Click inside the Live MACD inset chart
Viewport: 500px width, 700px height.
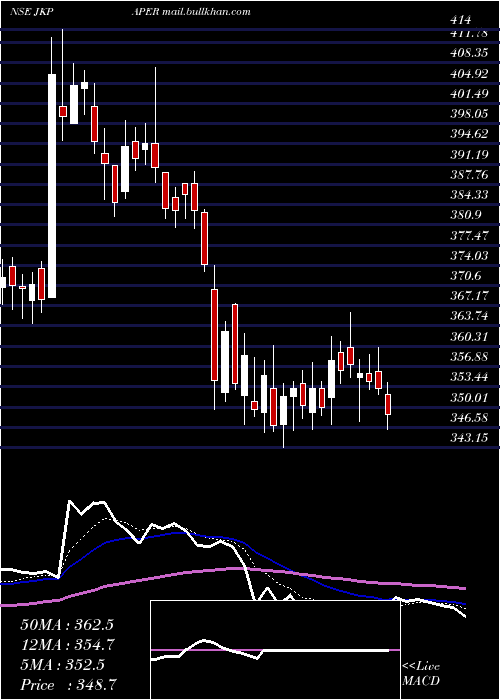point(275,650)
